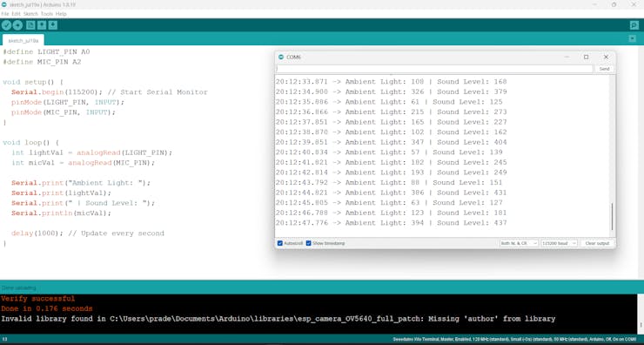The height and width of the screenshot is (345, 644).
Task: Click the board info status bar text
Action: 514,339
